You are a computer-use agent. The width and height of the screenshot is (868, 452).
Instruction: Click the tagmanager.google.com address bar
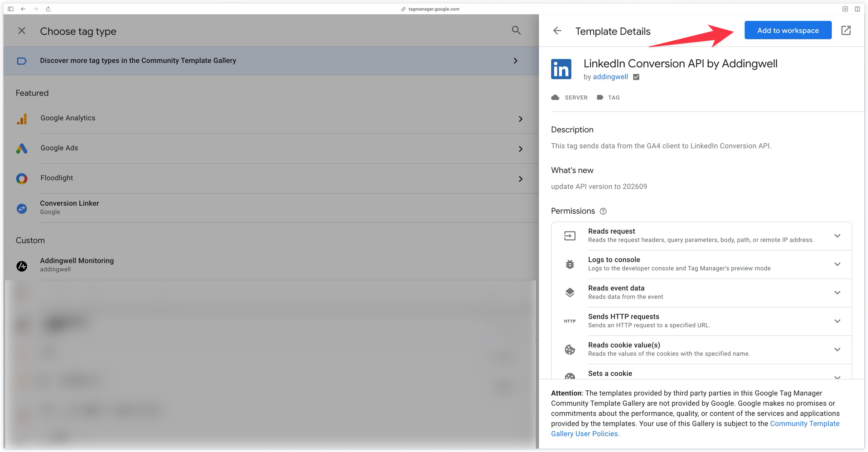pos(431,9)
